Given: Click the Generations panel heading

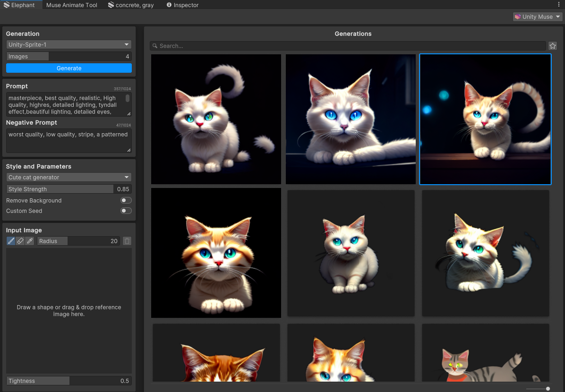Looking at the screenshot, I should click(353, 34).
